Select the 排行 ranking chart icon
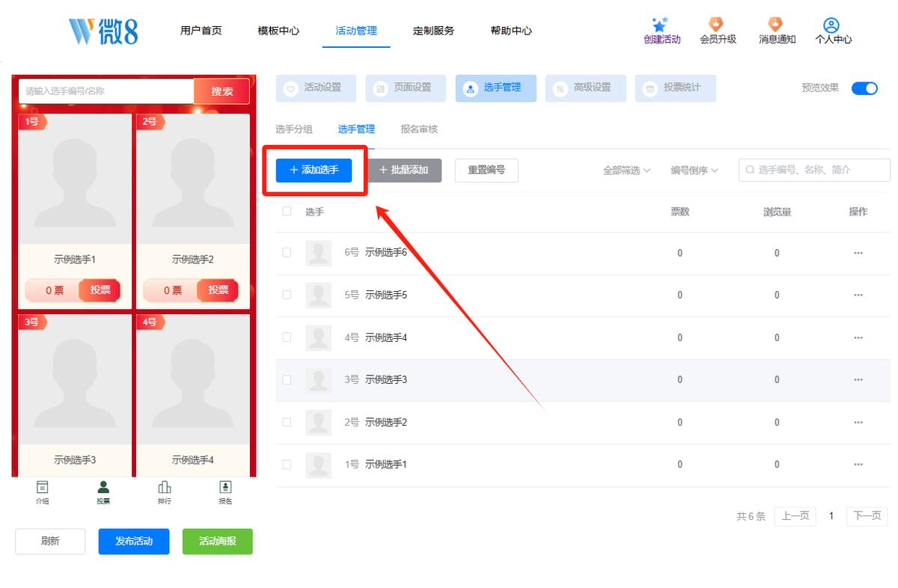898x588 pixels. click(164, 487)
